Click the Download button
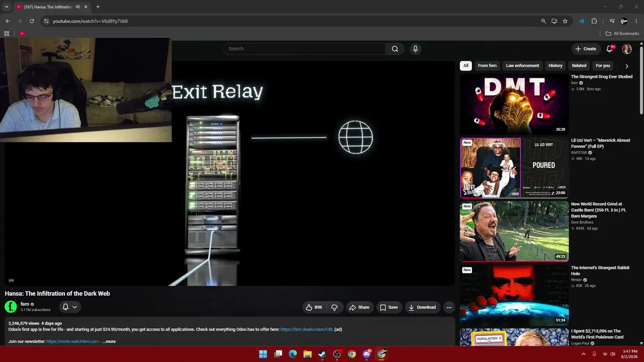644x362 pixels. tap(422, 307)
